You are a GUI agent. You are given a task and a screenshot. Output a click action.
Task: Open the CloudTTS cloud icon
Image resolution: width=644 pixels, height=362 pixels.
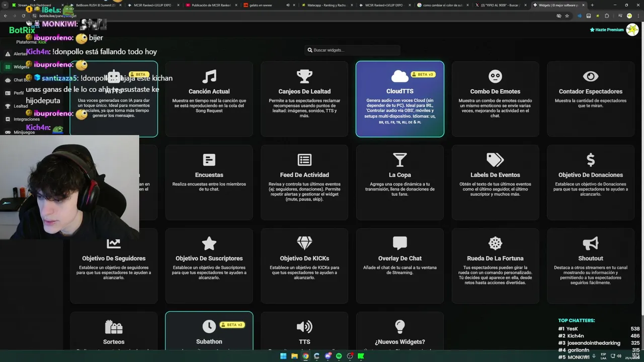(x=400, y=76)
